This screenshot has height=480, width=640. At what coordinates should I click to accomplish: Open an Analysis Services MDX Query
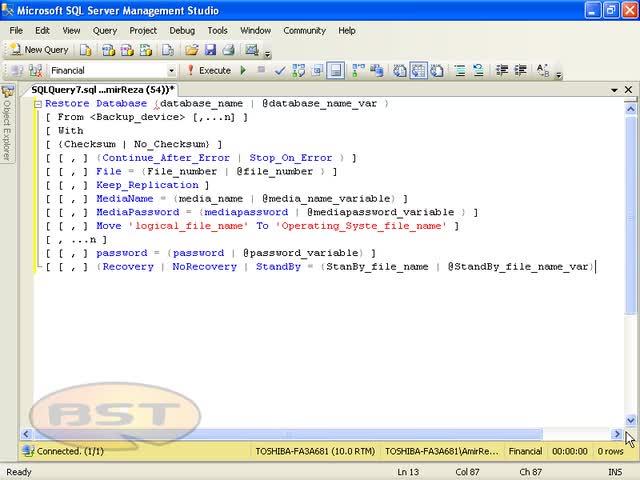click(x=108, y=50)
